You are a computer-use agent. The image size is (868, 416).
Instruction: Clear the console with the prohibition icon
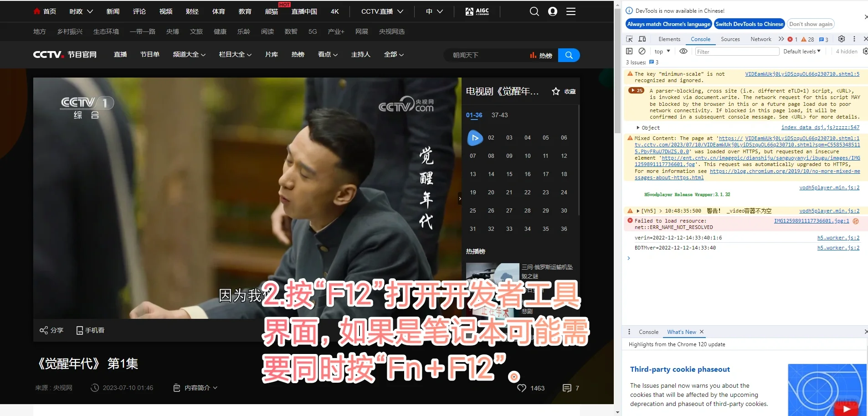click(642, 51)
